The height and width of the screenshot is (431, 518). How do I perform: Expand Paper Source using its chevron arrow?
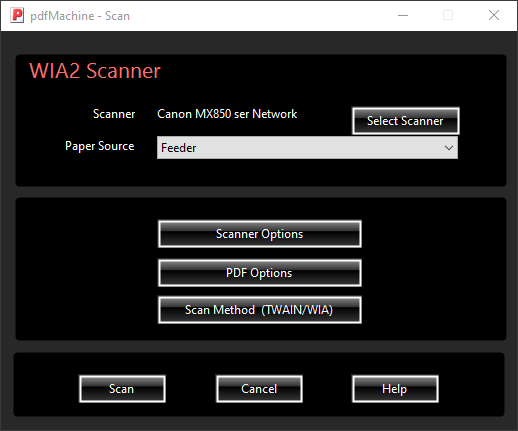[449, 148]
